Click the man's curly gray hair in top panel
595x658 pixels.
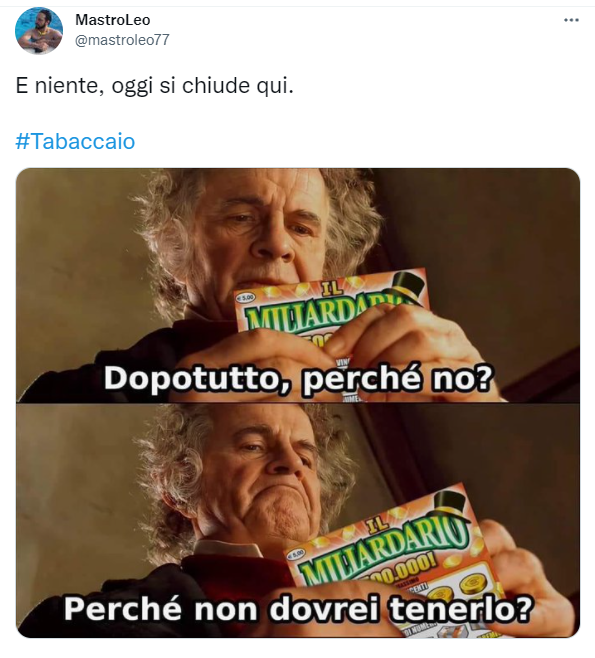[168, 235]
